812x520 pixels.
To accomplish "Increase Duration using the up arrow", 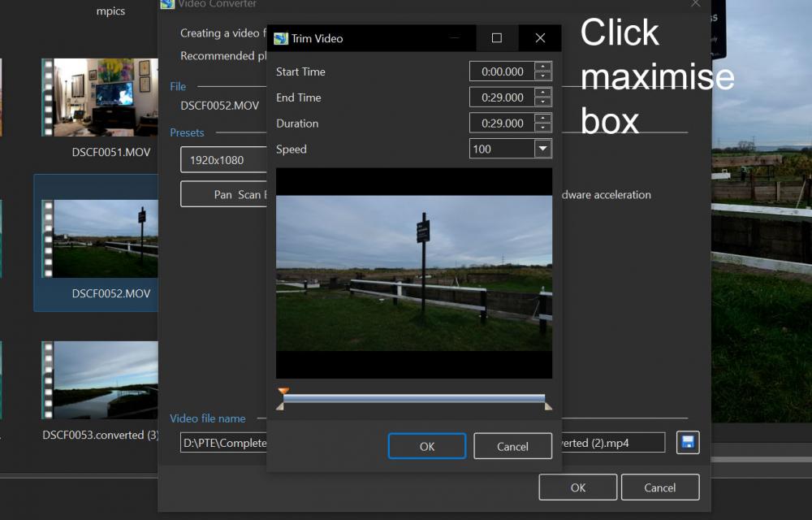I will click(x=543, y=119).
